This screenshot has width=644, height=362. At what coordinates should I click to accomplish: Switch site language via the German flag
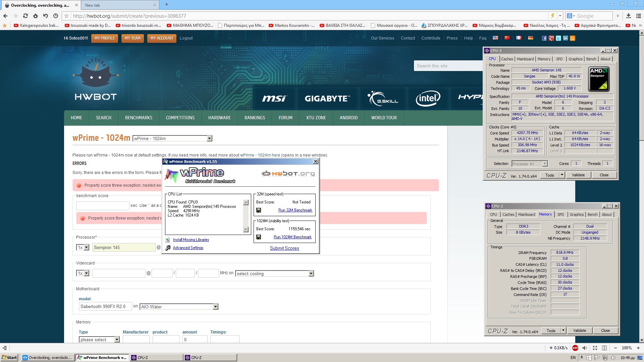pyautogui.click(x=531, y=38)
